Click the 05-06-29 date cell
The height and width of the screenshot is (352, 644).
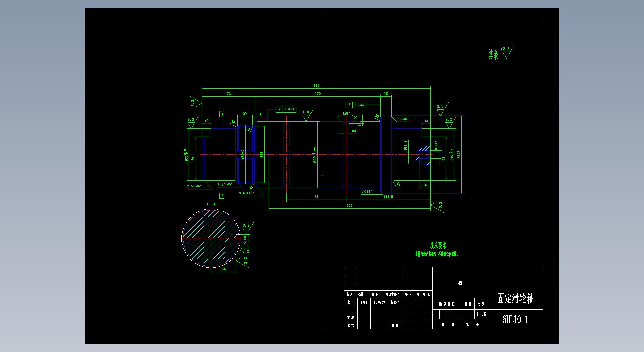379,302
